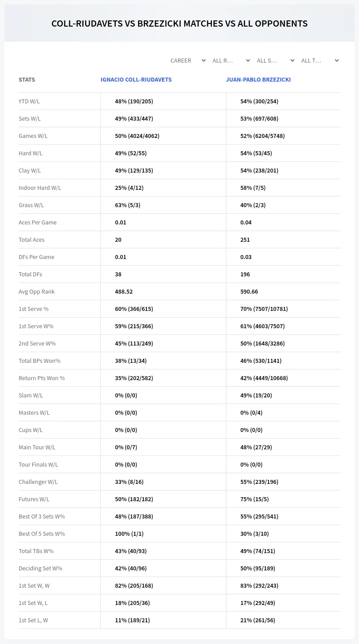Click the Total Aces stat label

(32, 240)
